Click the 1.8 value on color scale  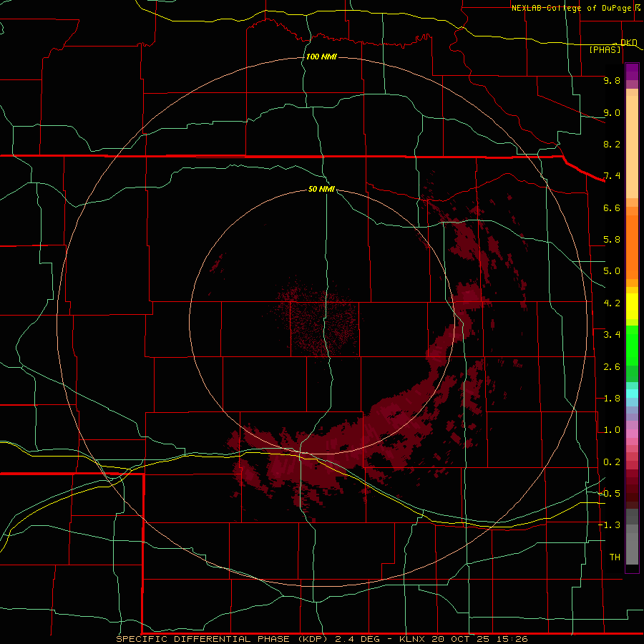pos(612,399)
